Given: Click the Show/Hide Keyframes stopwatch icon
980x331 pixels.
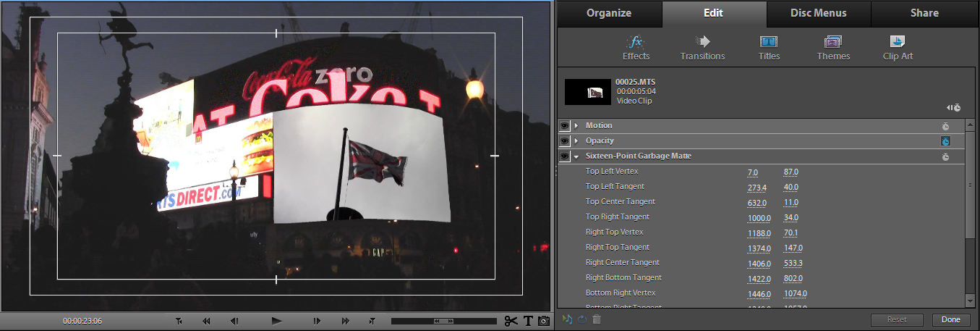Looking at the screenshot, I should (x=954, y=107).
